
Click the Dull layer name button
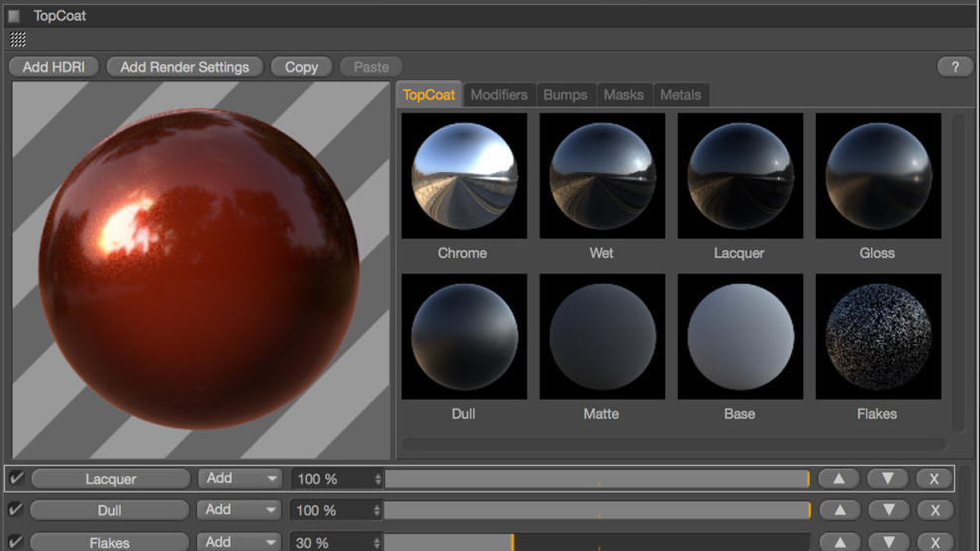coord(109,509)
